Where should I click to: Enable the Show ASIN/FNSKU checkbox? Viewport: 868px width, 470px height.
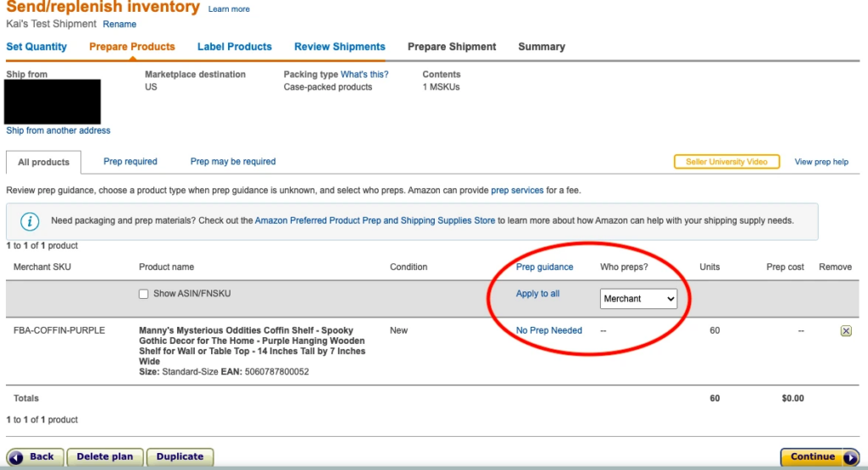(144, 294)
